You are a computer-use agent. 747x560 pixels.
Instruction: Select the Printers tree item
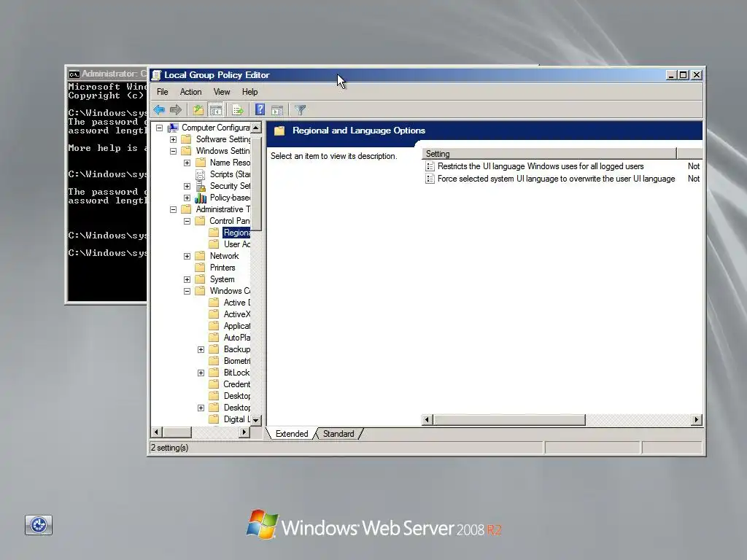coord(222,268)
